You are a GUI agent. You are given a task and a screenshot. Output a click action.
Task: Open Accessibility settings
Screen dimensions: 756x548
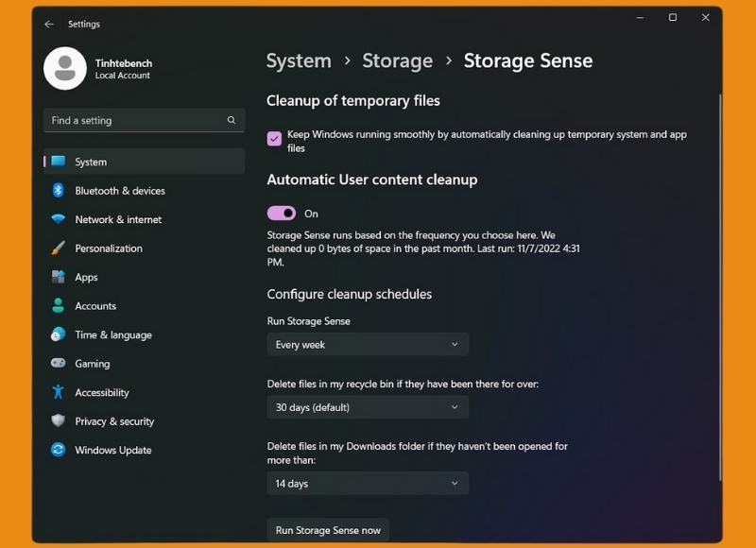click(144, 392)
